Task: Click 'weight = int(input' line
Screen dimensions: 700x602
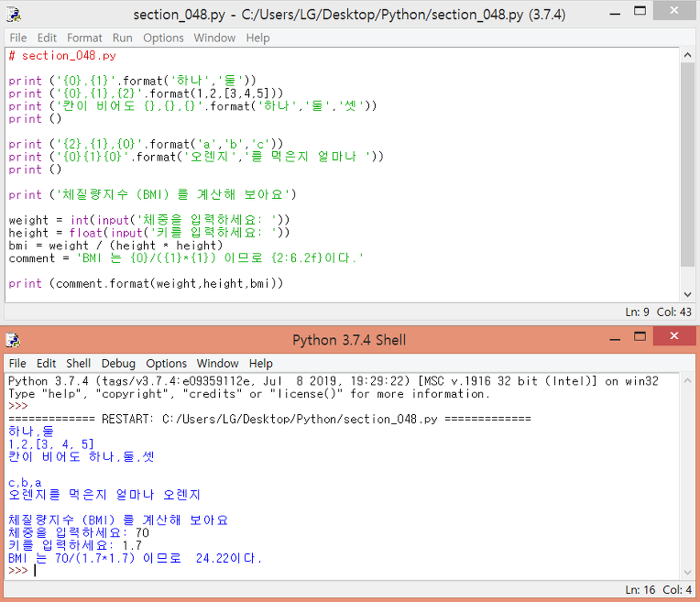Action: [x=149, y=220]
